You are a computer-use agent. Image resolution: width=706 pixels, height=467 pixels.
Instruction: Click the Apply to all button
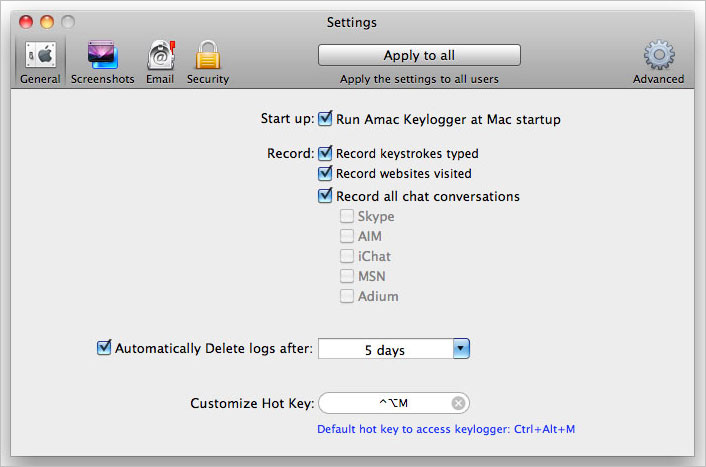(419, 55)
